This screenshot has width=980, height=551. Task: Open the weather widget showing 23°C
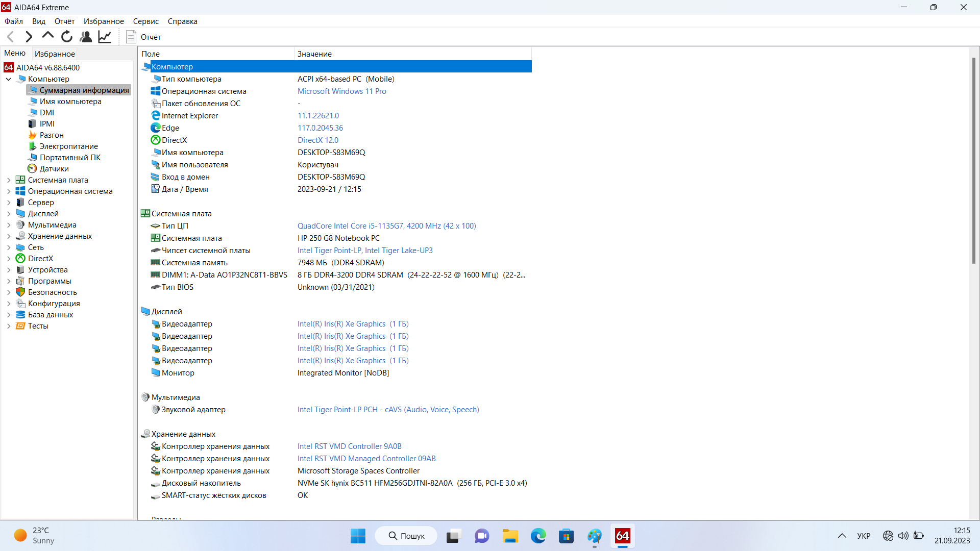pyautogui.click(x=35, y=536)
